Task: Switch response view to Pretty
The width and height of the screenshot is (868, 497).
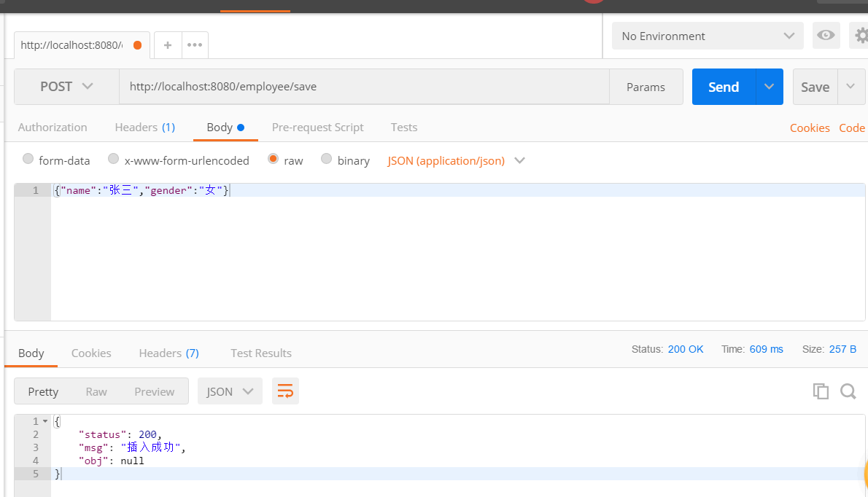Action: [x=43, y=391]
